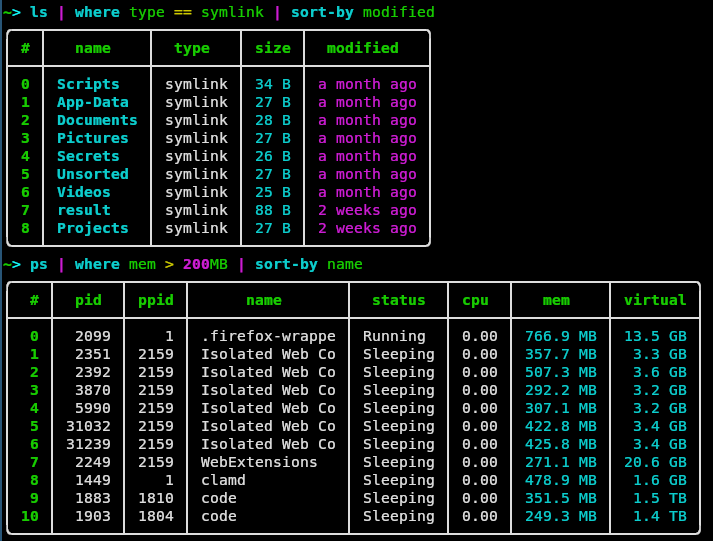Select the 88 B size cell
The width and height of the screenshot is (713, 541).
[x=272, y=210]
